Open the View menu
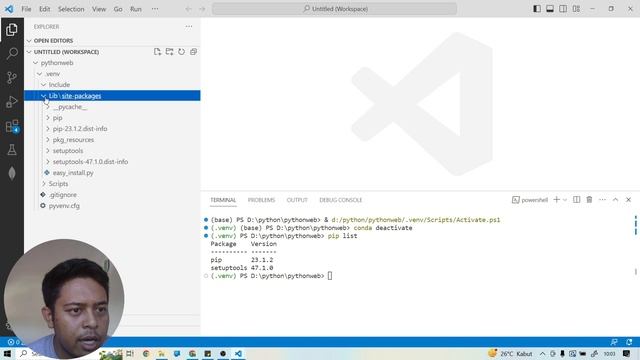Viewport: 640px width, 360px height. (99, 9)
